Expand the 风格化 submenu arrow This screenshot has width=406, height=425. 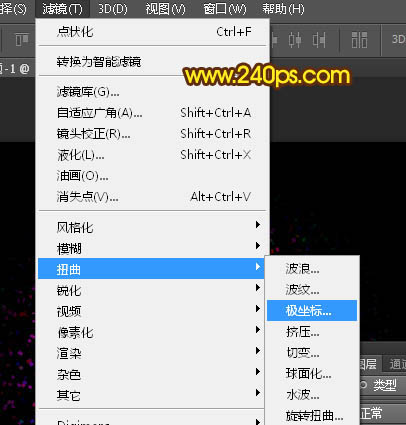coord(258,225)
